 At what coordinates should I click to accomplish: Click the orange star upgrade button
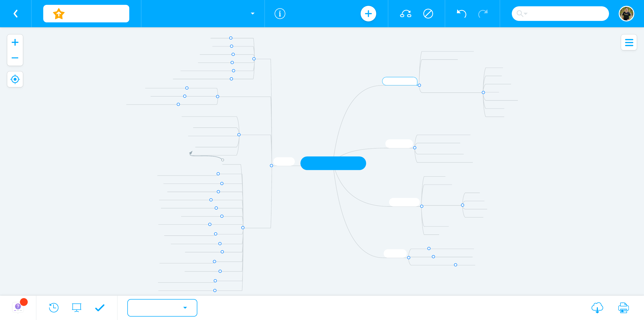coord(59,14)
